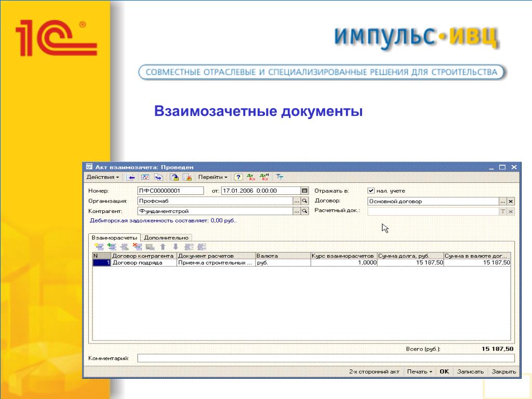Click the Комментарий input field
The image size is (532, 399).
(326, 358)
